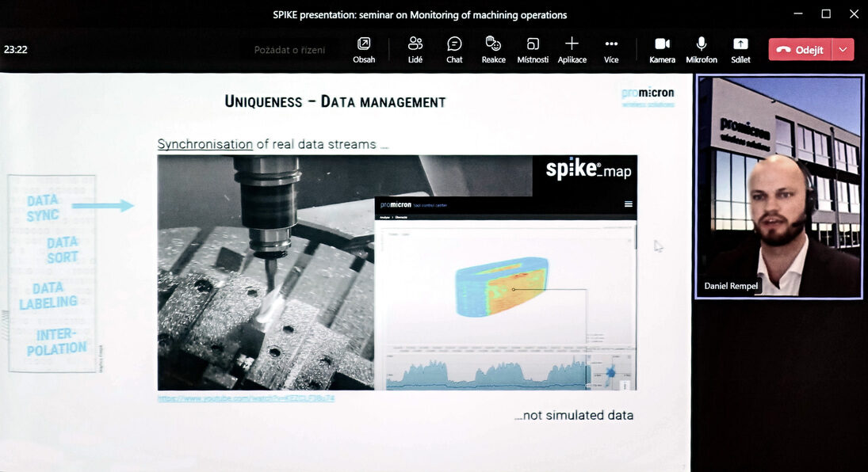Open the meeting Chat

(454, 49)
